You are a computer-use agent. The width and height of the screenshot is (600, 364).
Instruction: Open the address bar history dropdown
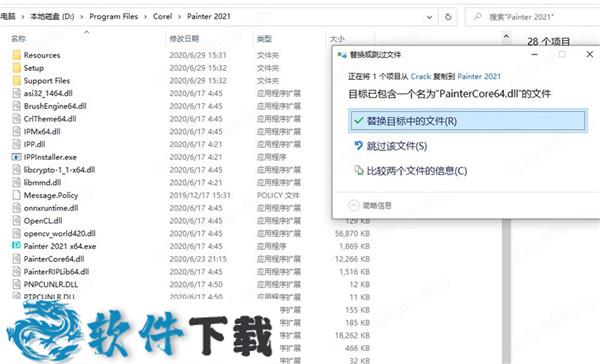click(x=429, y=17)
